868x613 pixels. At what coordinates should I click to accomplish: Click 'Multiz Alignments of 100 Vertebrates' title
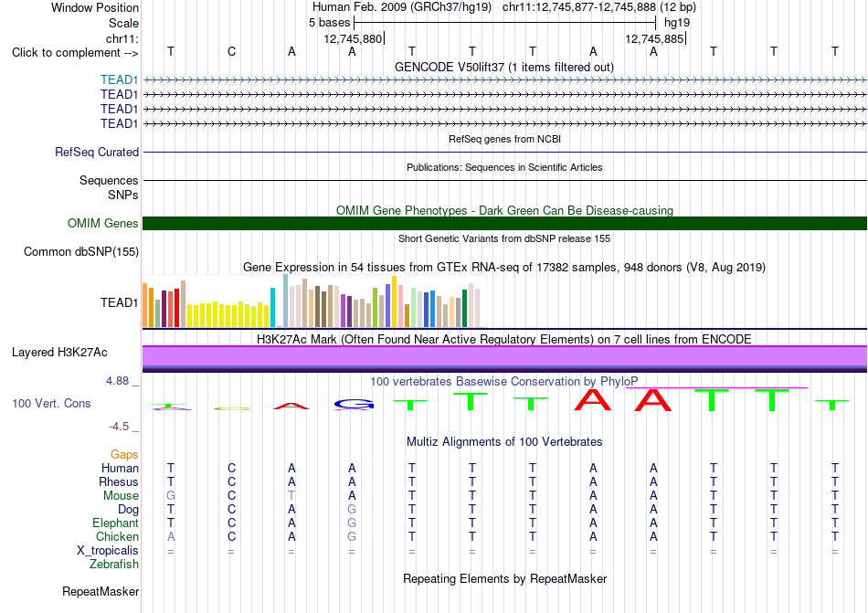tap(504, 442)
